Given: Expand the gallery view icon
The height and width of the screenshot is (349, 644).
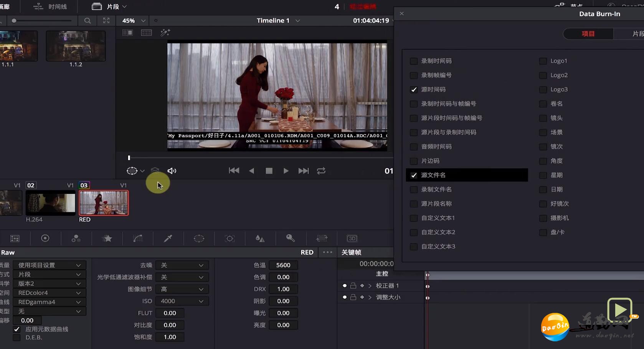Looking at the screenshot, I should tap(106, 21).
